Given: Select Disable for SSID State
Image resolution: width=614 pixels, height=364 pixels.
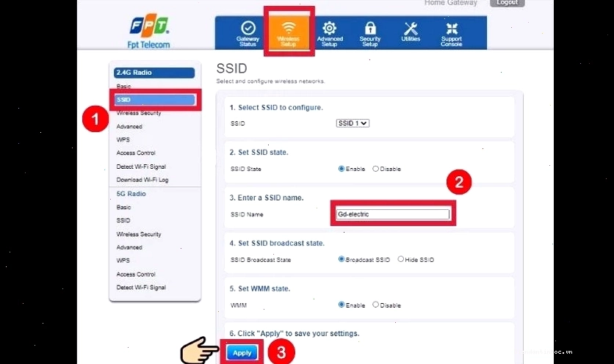Looking at the screenshot, I should pos(375,169).
